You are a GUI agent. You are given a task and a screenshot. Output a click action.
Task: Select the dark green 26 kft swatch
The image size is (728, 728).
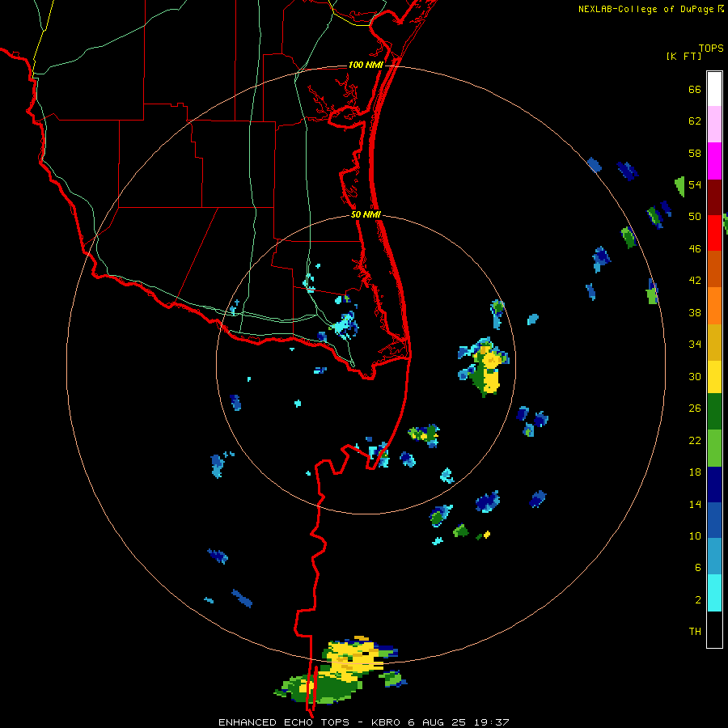pos(714,412)
